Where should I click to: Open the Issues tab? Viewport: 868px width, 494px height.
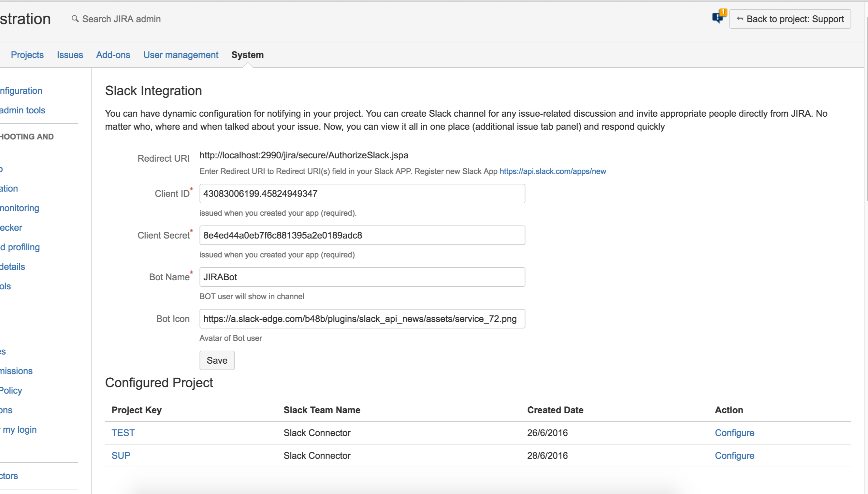point(70,55)
